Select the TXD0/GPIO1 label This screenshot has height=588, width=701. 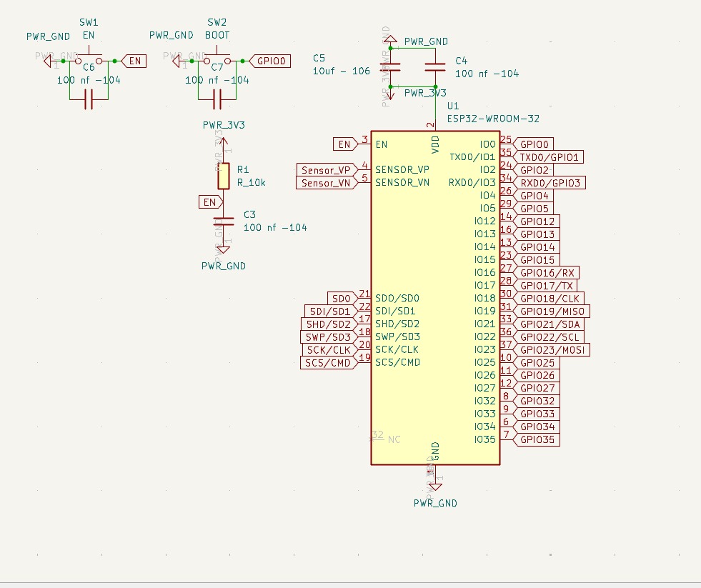pyautogui.click(x=548, y=157)
